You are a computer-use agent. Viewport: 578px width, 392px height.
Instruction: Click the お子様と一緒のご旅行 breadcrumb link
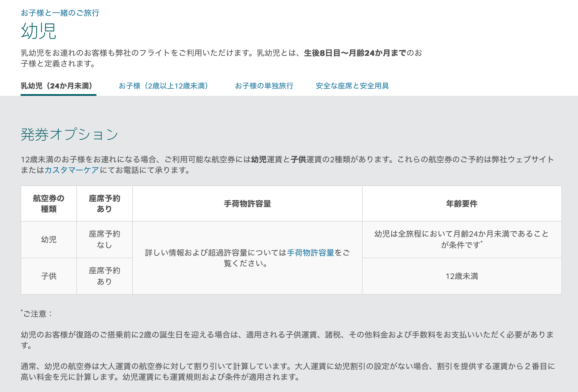pos(60,13)
